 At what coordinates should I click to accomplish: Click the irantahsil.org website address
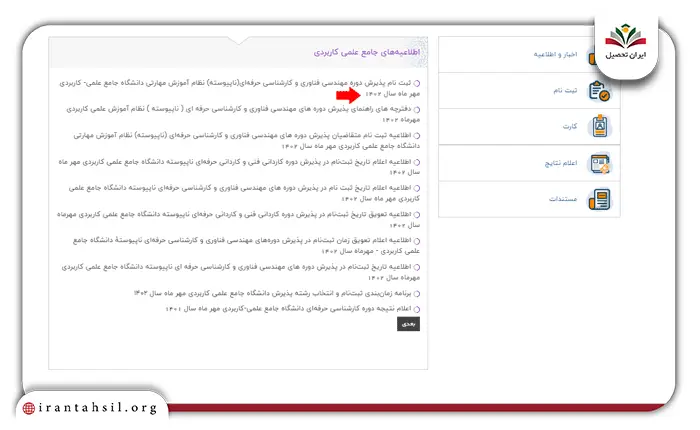click(x=98, y=408)
